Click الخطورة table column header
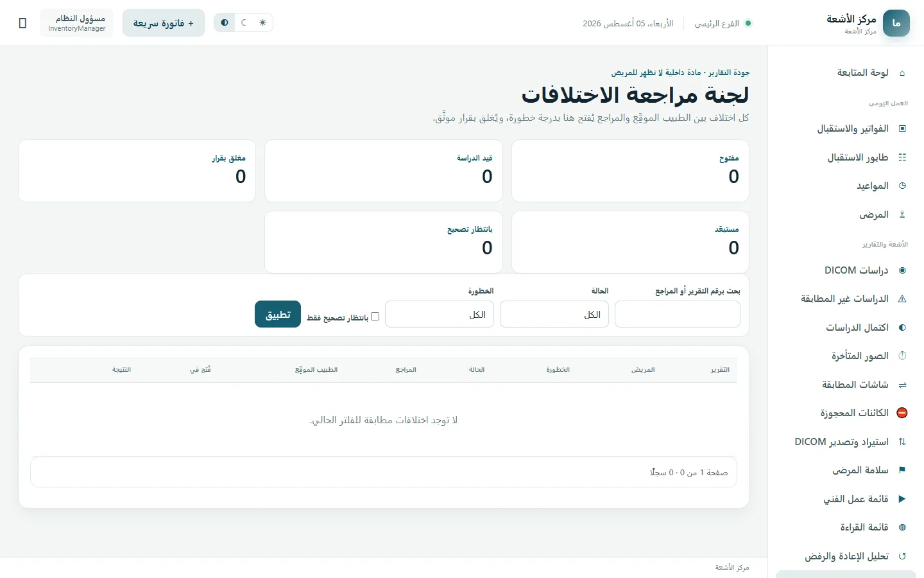924x578 pixels. [558, 370]
